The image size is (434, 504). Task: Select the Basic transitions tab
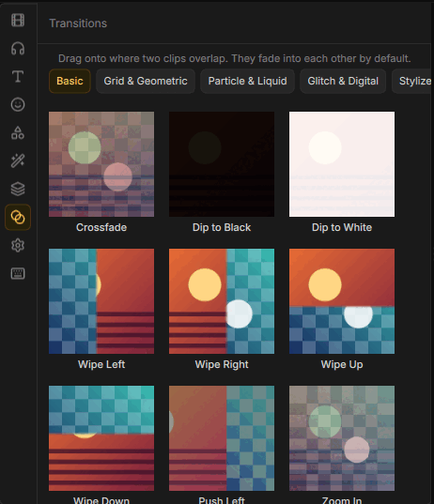[70, 81]
